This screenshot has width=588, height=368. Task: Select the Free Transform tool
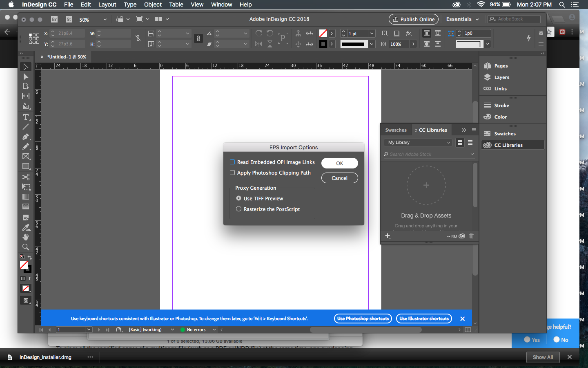[x=26, y=187]
